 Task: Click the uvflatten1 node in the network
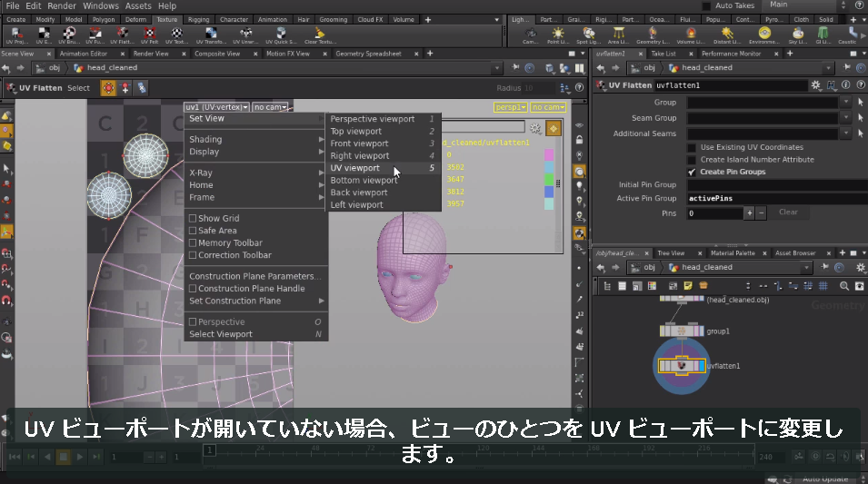click(x=682, y=366)
